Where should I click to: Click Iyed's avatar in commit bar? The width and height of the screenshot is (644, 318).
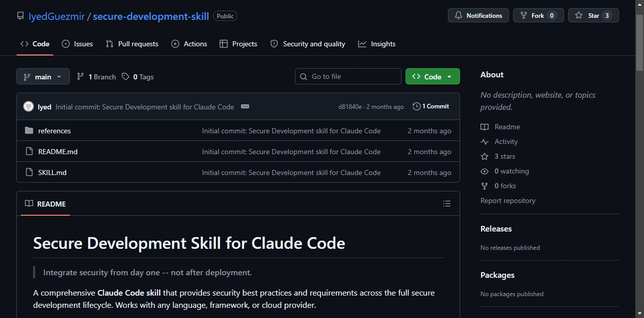coord(29,106)
